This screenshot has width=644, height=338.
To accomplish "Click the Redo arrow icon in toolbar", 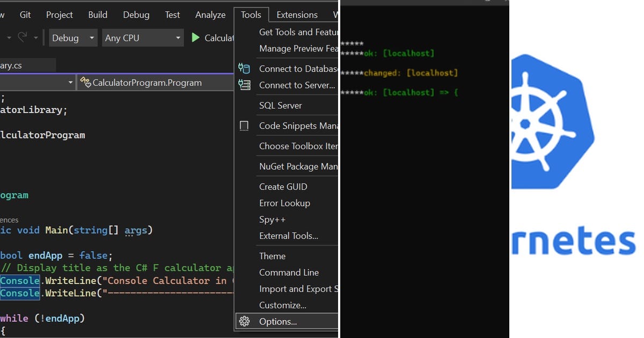I will click(23, 38).
